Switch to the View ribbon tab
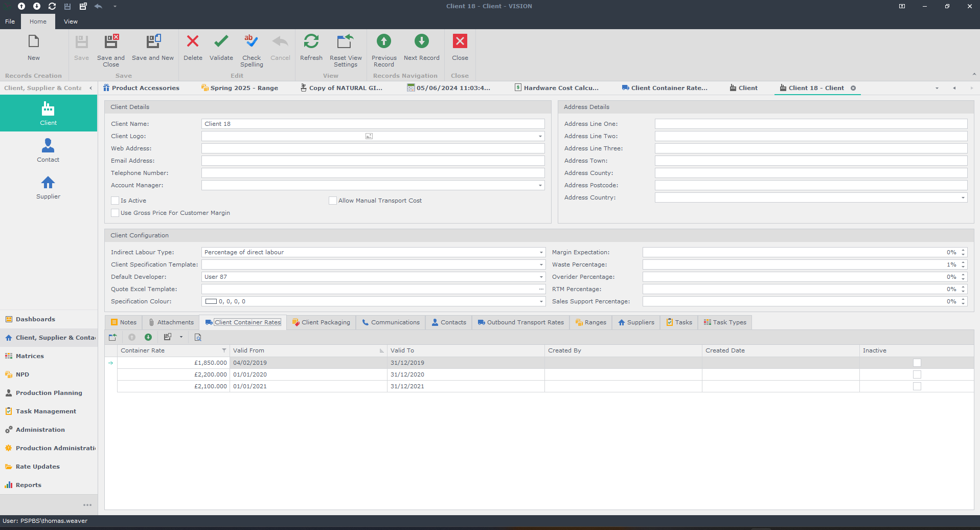The image size is (980, 530). click(71, 21)
